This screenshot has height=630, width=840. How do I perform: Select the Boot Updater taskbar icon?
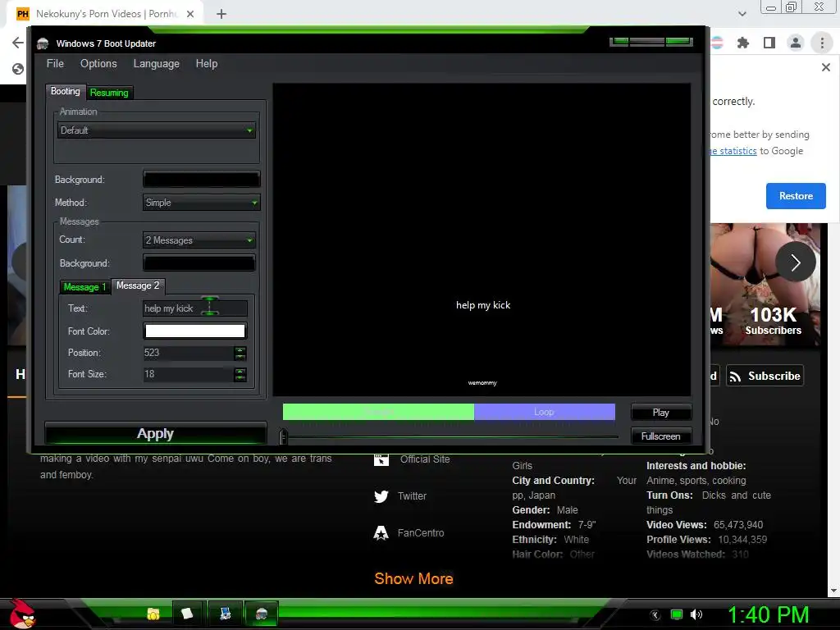pyautogui.click(x=262, y=614)
